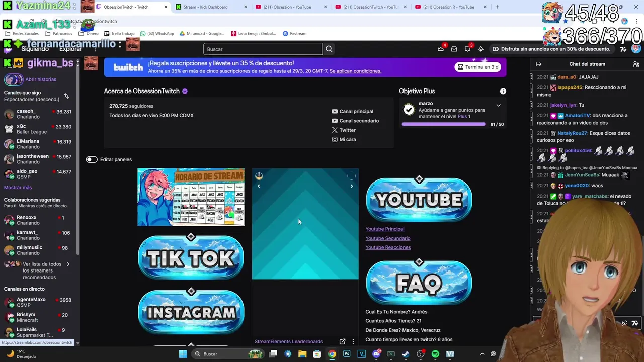Open caseoh_ channel in sidebar
This screenshot has height=362, width=644.
pos(38,114)
